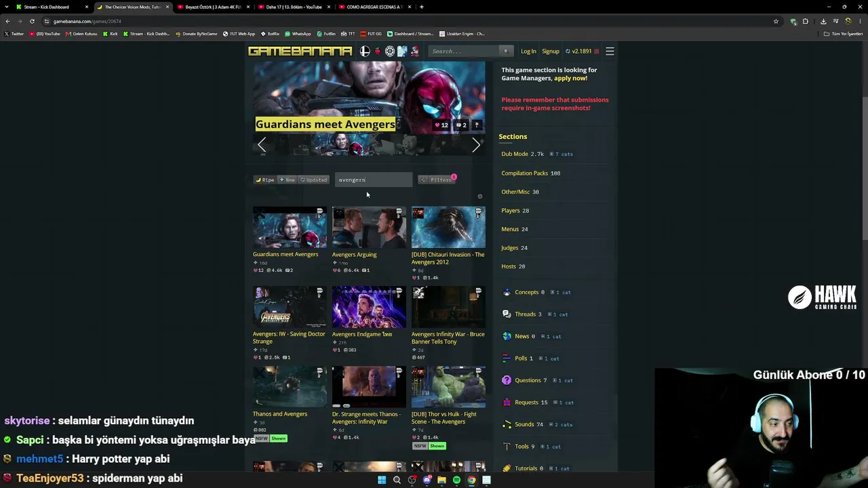
Task: Bookmark this page with the star icon
Action: coord(776,21)
